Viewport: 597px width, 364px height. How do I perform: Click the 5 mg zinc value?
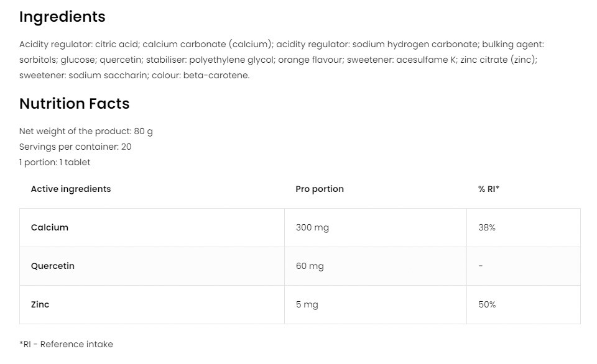tap(307, 304)
